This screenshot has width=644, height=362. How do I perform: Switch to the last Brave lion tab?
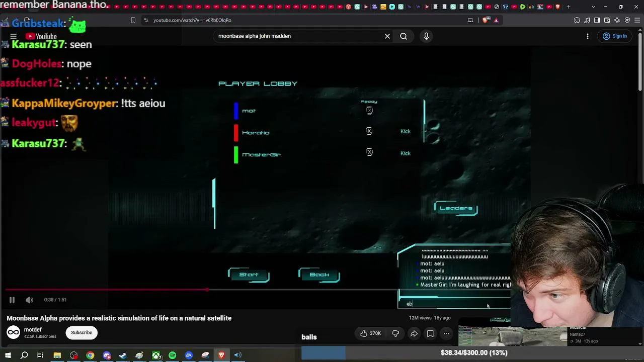coord(557,7)
